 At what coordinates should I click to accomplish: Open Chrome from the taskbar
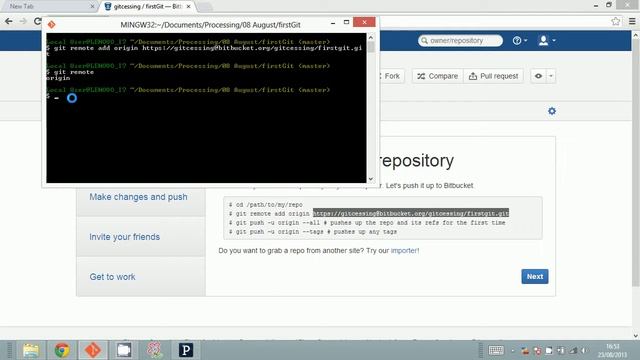(x=62, y=350)
